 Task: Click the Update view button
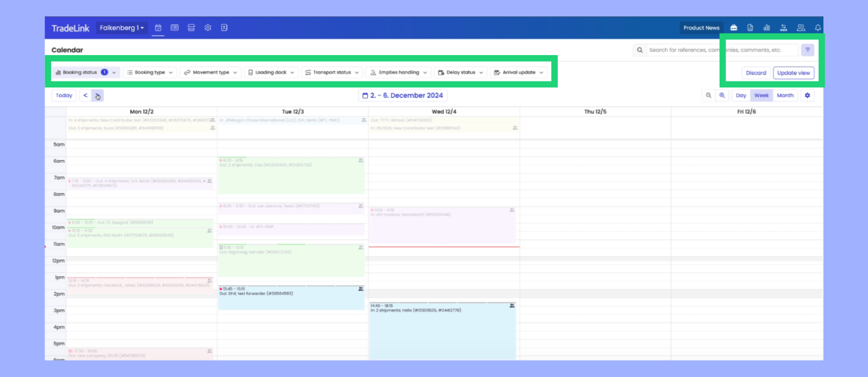(793, 73)
